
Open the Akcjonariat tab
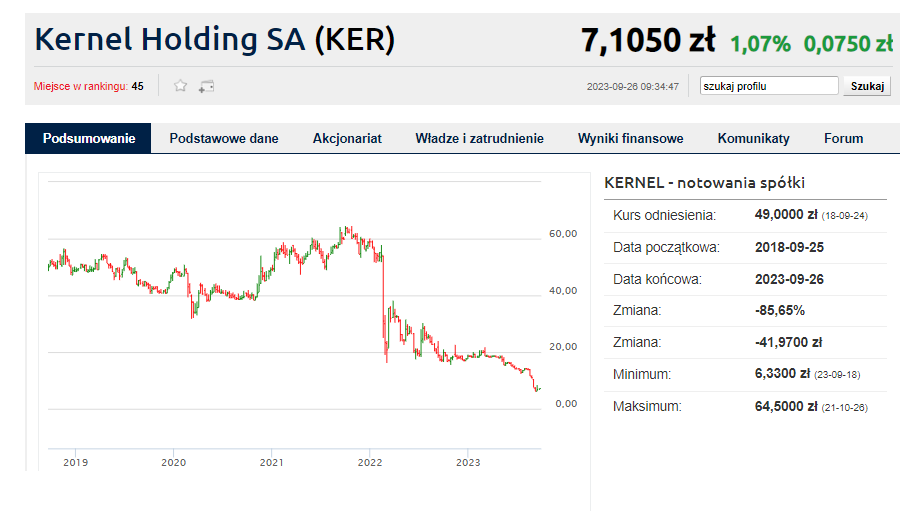(x=347, y=139)
